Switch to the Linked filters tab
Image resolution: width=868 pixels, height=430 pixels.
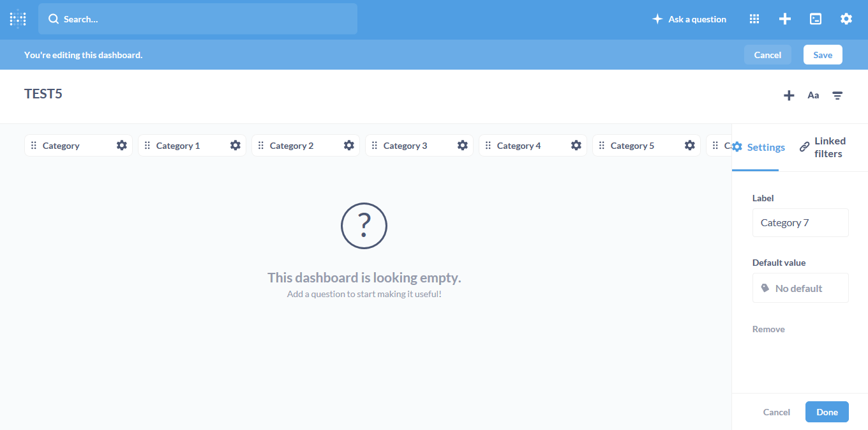pyautogui.click(x=823, y=147)
